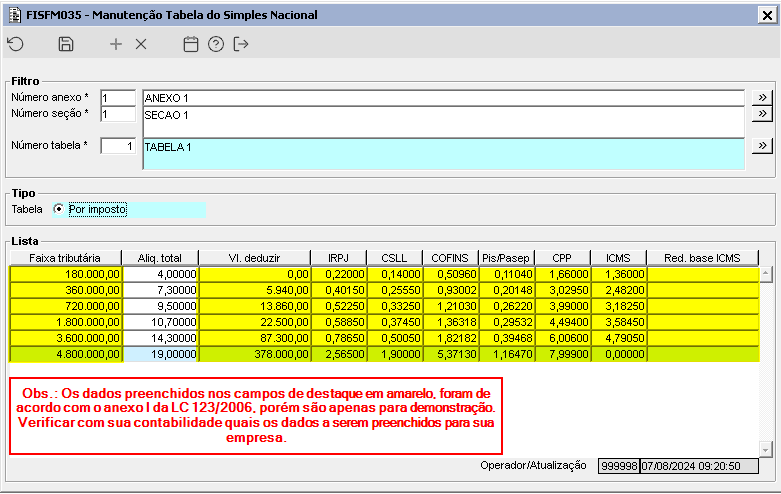This screenshot has width=781, height=494.
Task: Click the Red. base ICMS column header
Action: tap(703, 258)
